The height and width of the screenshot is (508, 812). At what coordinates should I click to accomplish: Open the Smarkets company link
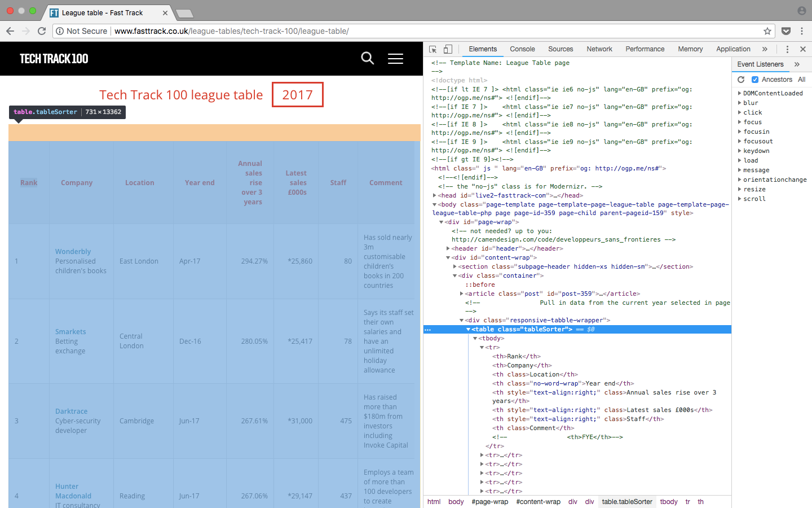(x=70, y=332)
